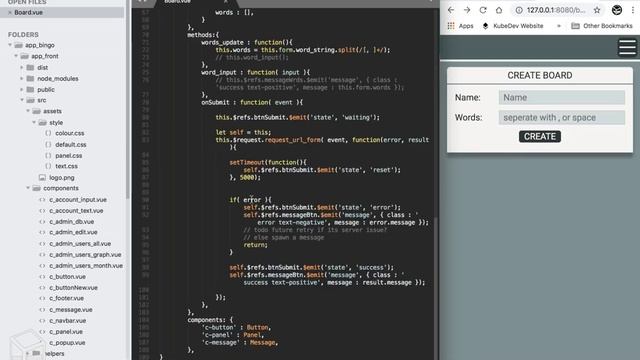640x360 pixels.
Task: Expand the public folder
Action: pyautogui.click(x=22, y=89)
